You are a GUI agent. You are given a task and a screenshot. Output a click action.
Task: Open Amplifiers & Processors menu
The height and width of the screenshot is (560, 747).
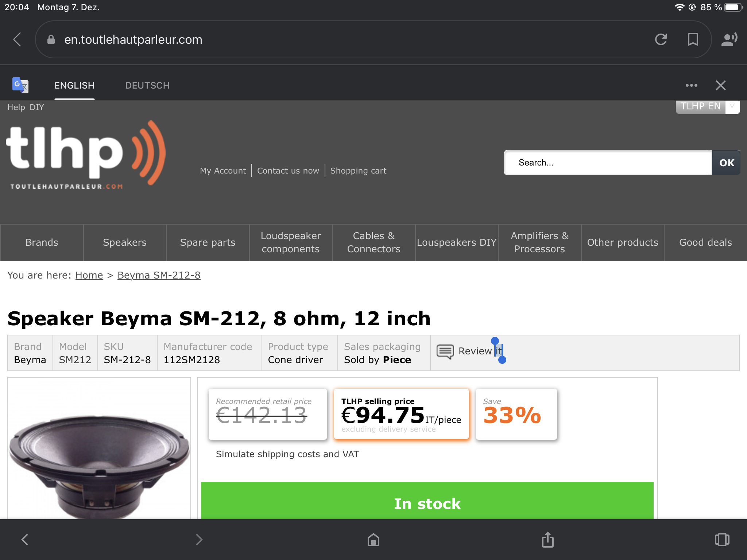(x=539, y=242)
